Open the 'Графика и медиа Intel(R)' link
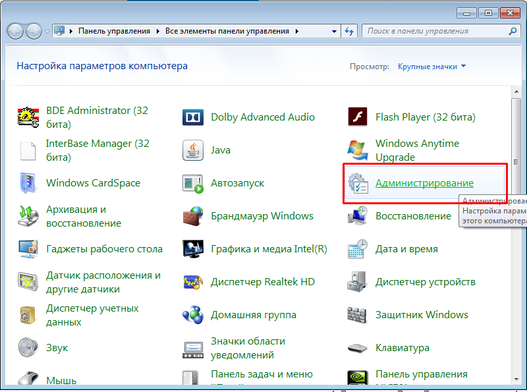The height and width of the screenshot is (392, 527). pyautogui.click(x=269, y=249)
